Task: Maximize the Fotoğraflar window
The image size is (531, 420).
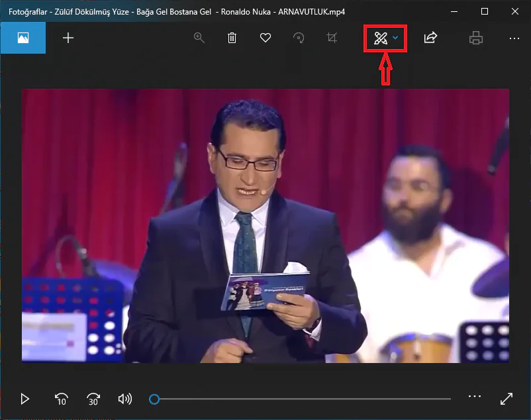Action: tap(485, 11)
